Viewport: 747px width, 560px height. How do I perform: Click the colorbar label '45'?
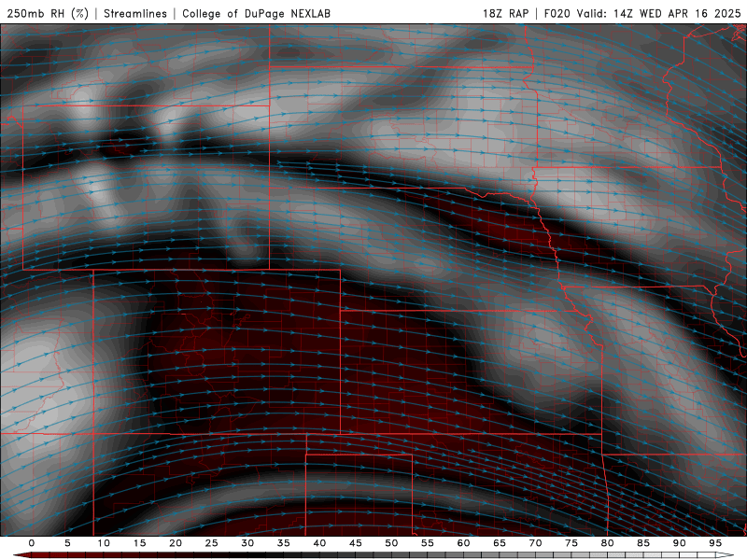[356, 543]
